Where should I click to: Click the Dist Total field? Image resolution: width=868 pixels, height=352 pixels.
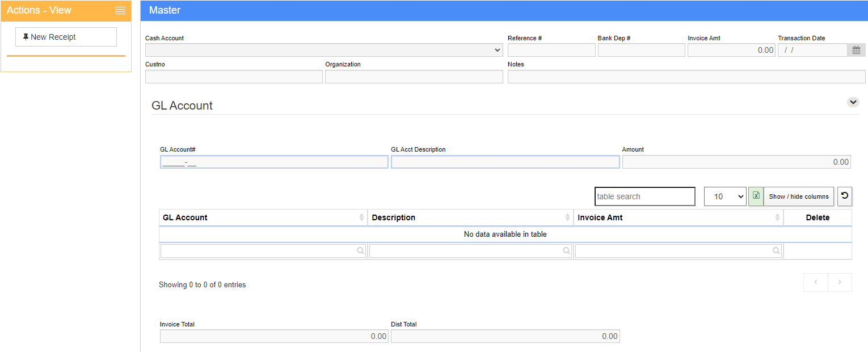[505, 336]
